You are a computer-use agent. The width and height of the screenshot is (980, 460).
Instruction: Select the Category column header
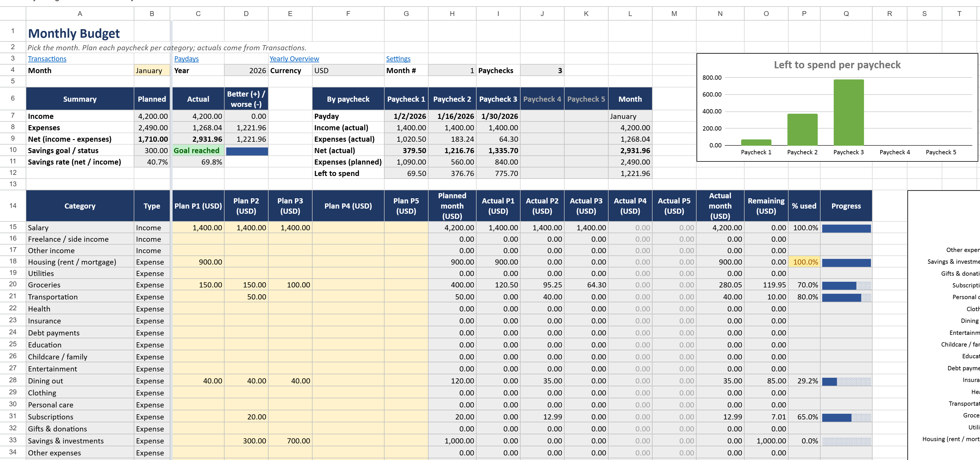click(80, 206)
